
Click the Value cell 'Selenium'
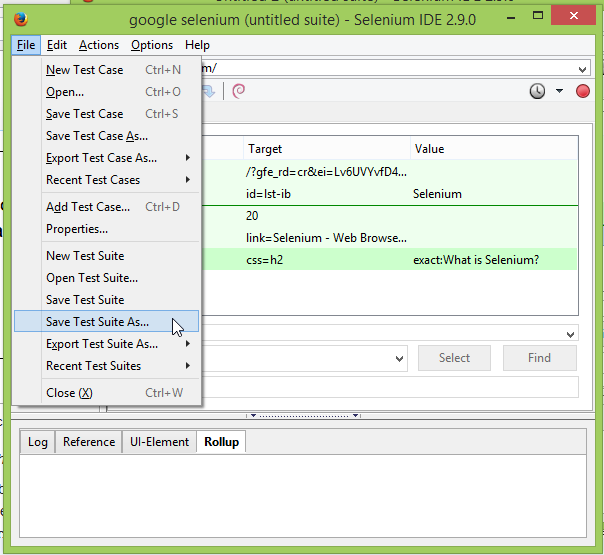(x=437, y=194)
